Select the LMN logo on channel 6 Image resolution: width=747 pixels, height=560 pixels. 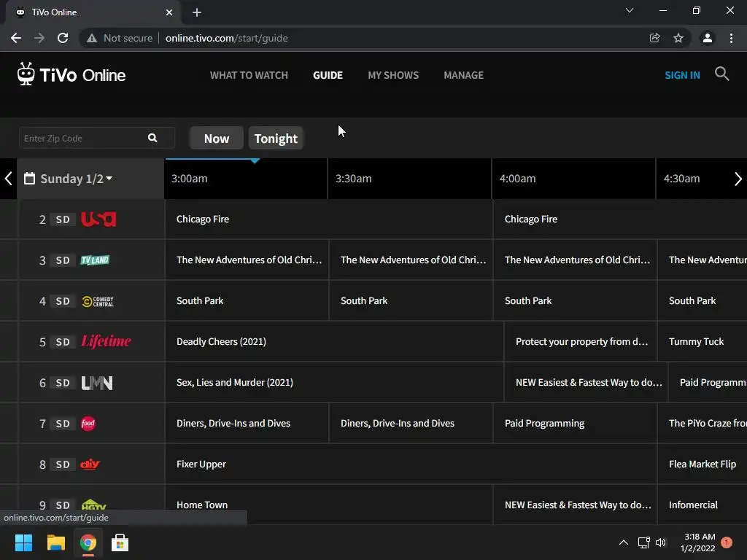click(x=97, y=383)
